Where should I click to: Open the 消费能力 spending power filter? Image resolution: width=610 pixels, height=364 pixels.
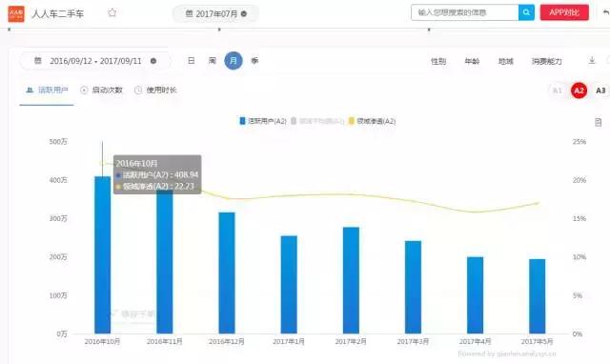click(x=546, y=61)
